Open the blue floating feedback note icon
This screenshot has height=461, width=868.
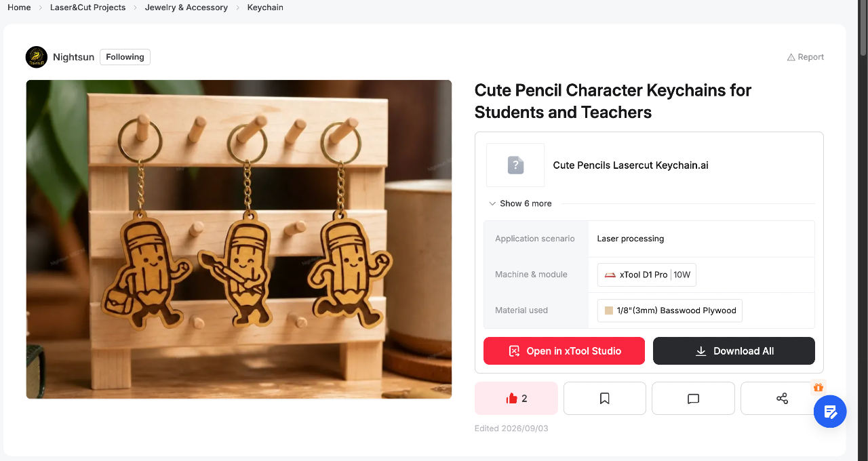click(830, 412)
